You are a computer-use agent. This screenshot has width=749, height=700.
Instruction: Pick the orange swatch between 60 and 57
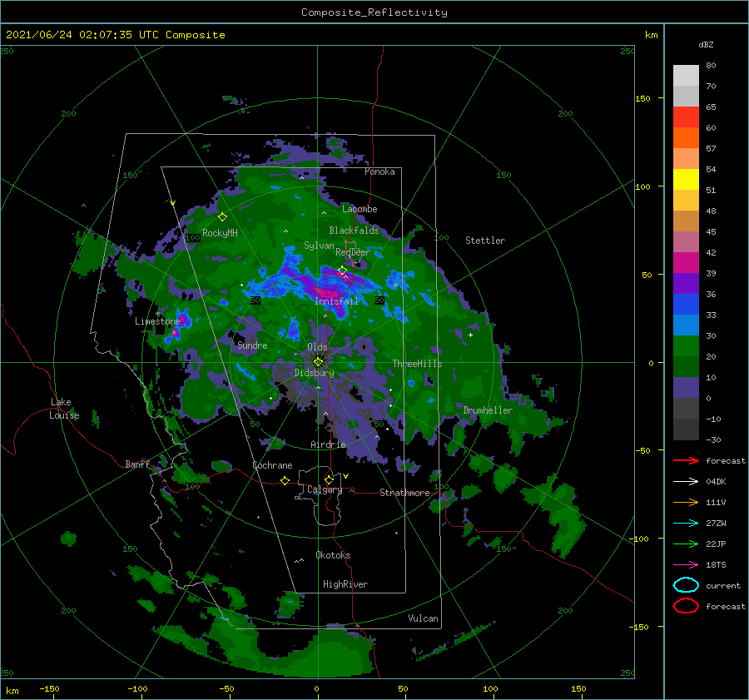point(686,137)
